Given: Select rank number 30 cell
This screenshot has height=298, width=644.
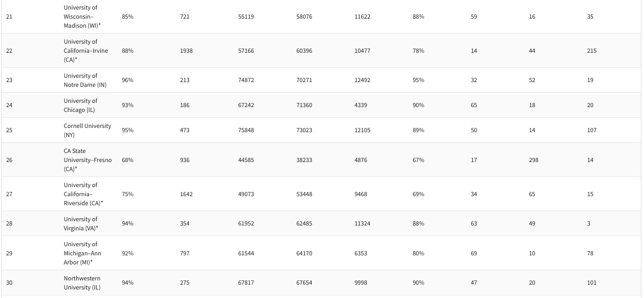Looking at the screenshot, I should [9, 283].
